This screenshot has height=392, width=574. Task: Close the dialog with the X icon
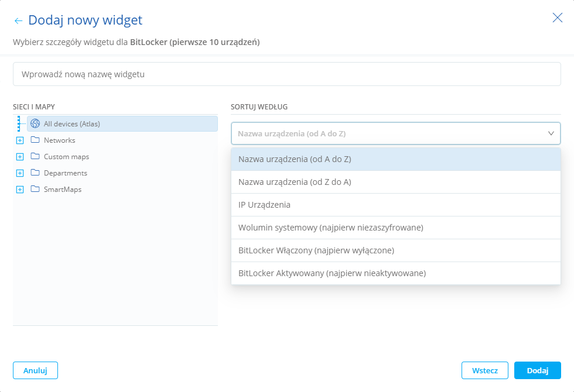click(x=557, y=18)
